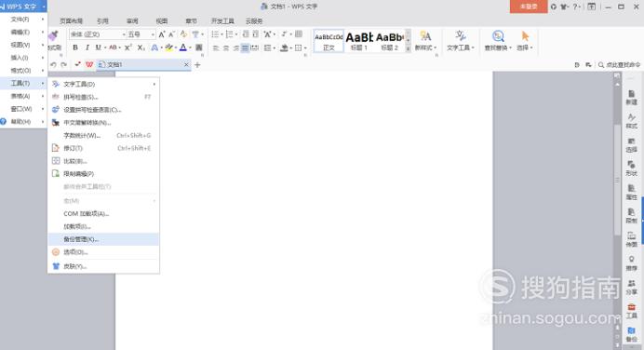Select 选项(O)... in Tools menu
Image resolution: width=644 pixels, height=350 pixels.
(x=103, y=252)
